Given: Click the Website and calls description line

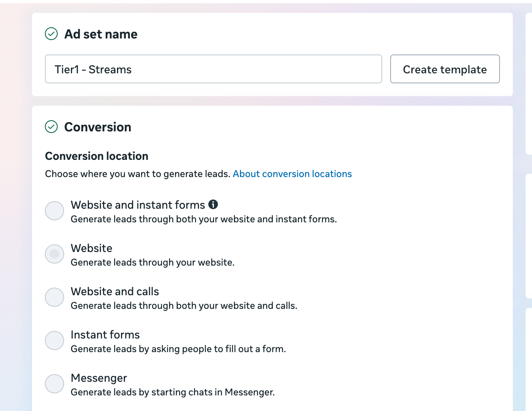Looking at the screenshot, I should (x=184, y=306).
